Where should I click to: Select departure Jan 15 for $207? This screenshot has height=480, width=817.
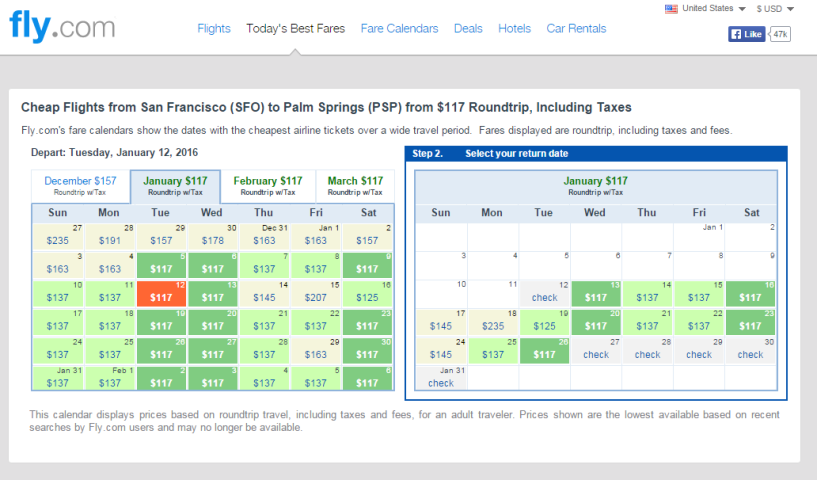click(316, 293)
